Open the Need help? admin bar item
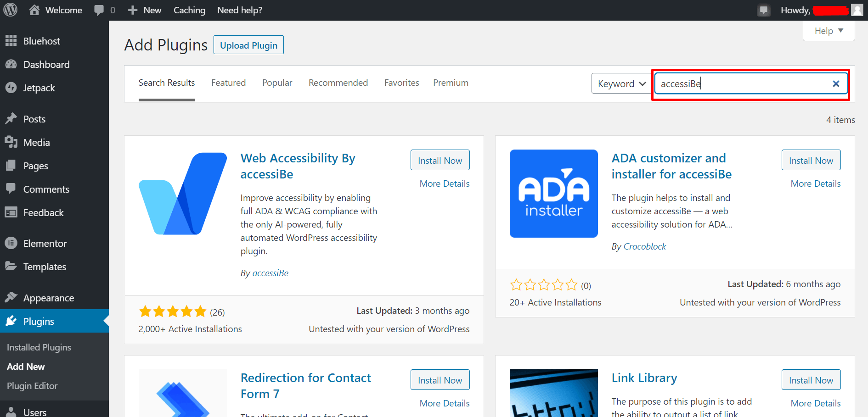This screenshot has height=417, width=868. tap(240, 10)
